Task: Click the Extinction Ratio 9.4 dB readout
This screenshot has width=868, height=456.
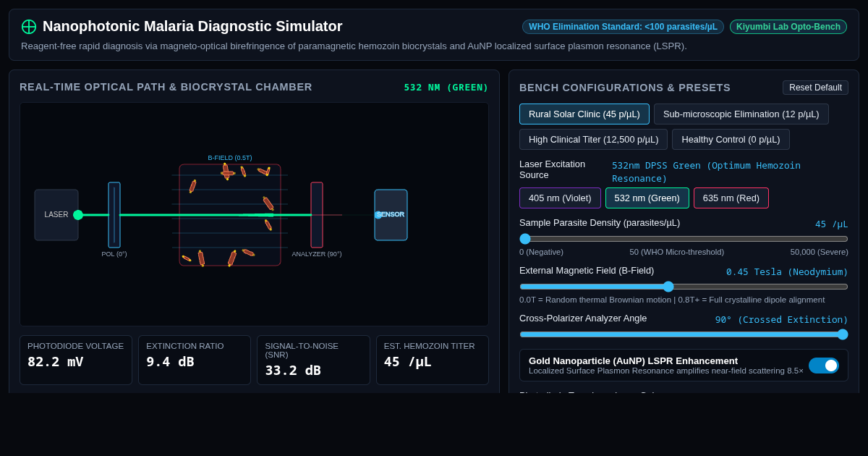Action: tap(195, 360)
